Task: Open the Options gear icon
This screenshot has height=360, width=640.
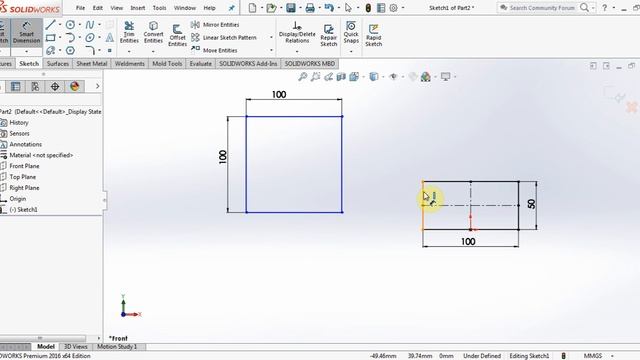Action: tap(393, 8)
